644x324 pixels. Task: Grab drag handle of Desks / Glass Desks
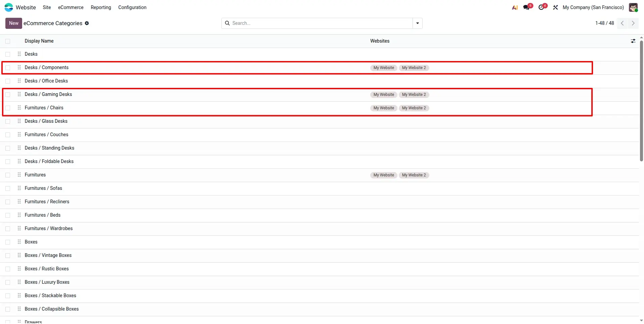[19, 121]
